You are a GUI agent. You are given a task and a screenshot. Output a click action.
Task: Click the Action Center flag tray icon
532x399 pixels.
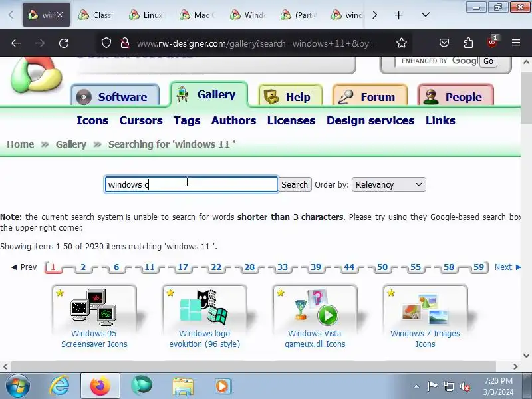coord(432,386)
